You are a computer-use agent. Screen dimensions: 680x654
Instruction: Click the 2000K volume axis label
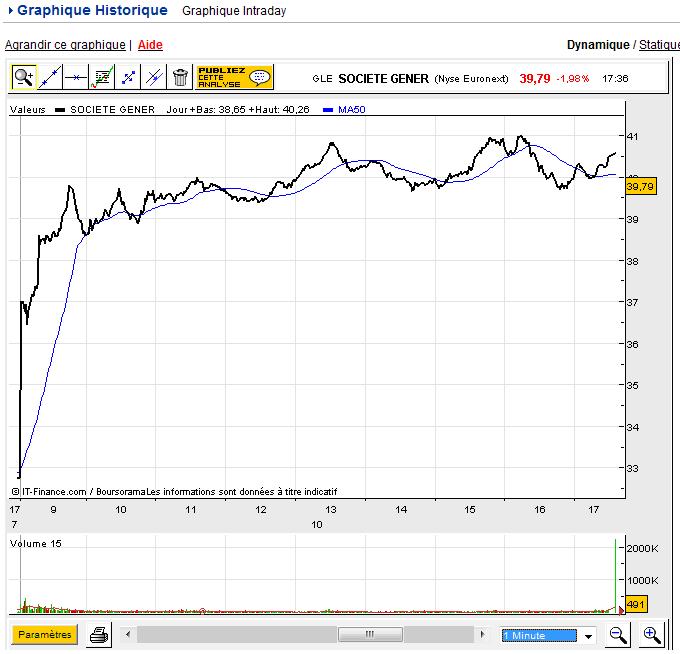[643, 548]
